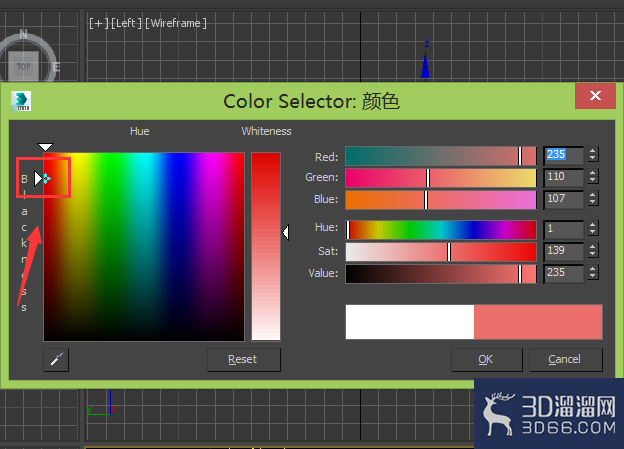Click the Blue value field showing 107
Screen dimensions: 624x449
[x=564, y=199]
